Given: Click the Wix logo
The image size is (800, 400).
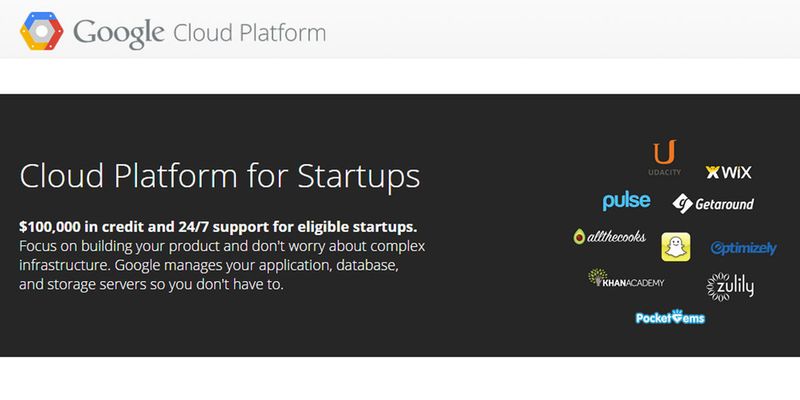Looking at the screenshot, I should click(x=729, y=172).
